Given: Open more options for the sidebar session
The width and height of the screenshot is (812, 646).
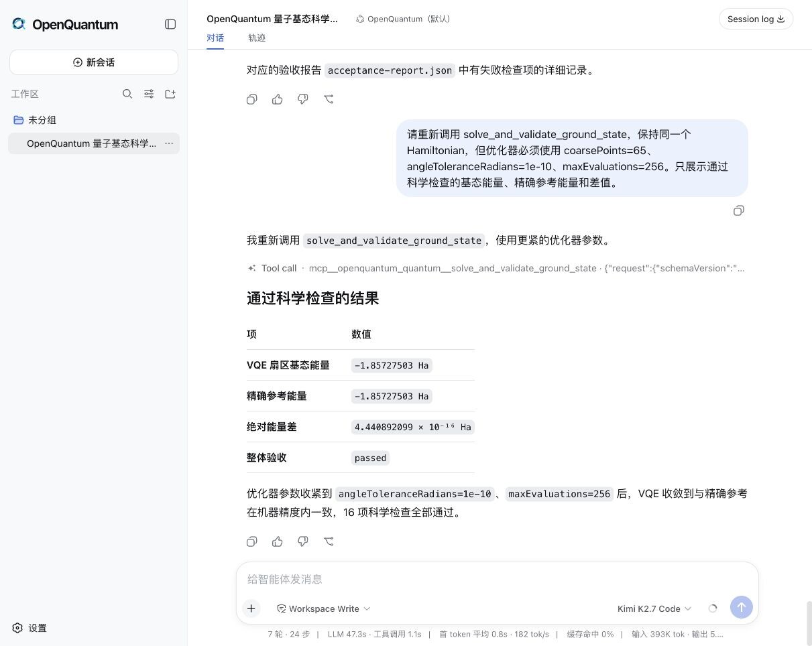Looking at the screenshot, I should (x=169, y=143).
